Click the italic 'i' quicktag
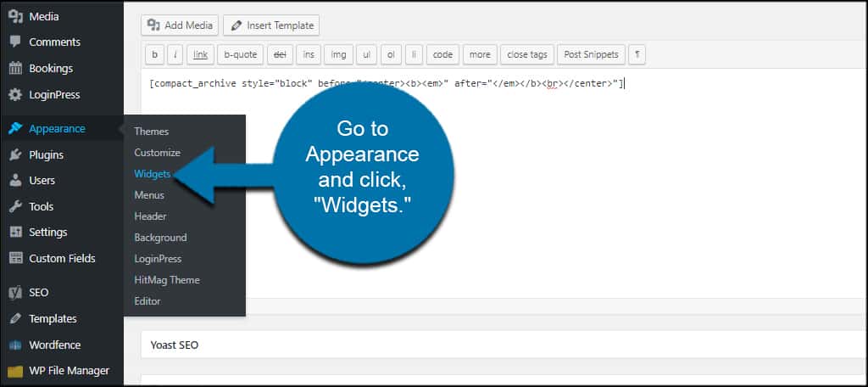 175,54
